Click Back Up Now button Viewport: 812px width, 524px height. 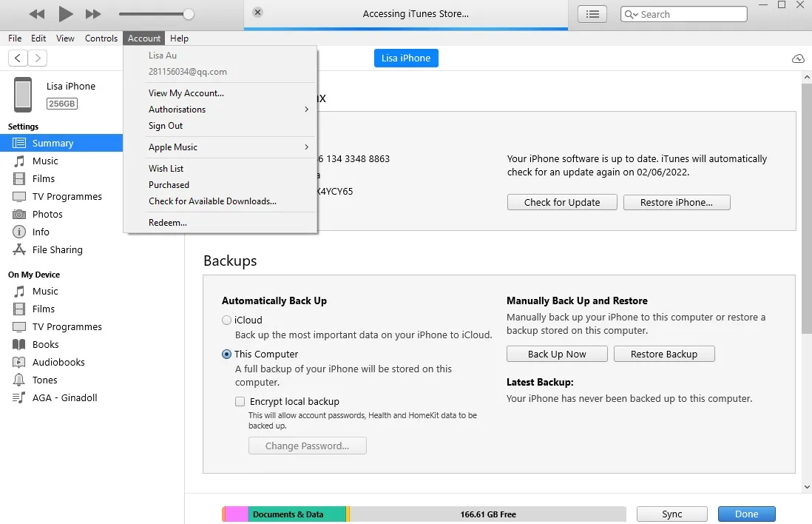[x=557, y=354]
